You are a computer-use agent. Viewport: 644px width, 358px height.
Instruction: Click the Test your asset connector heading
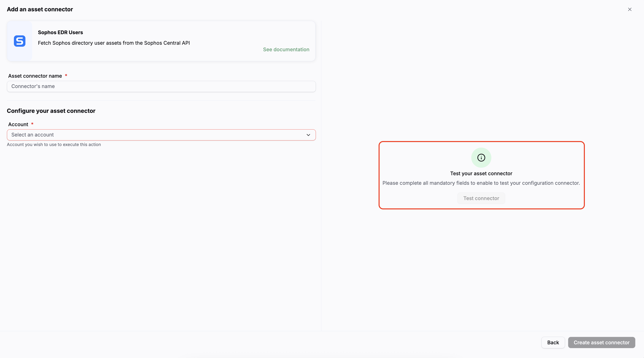[x=481, y=173]
